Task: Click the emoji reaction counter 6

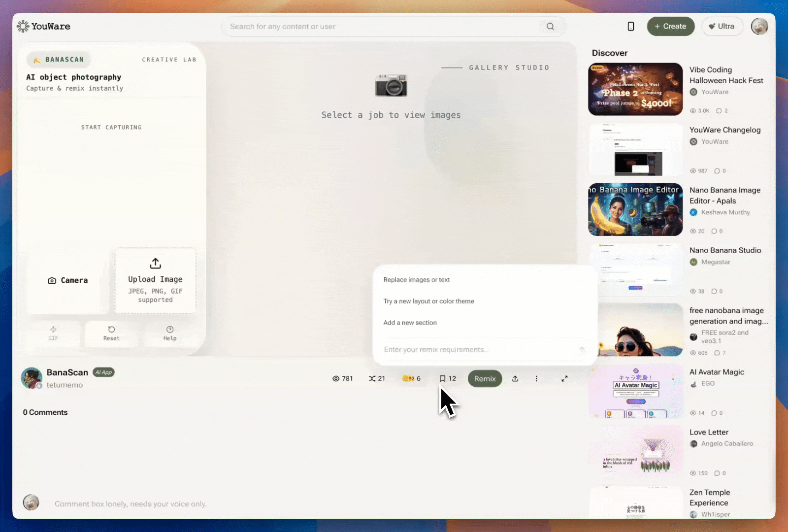Action: (411, 378)
